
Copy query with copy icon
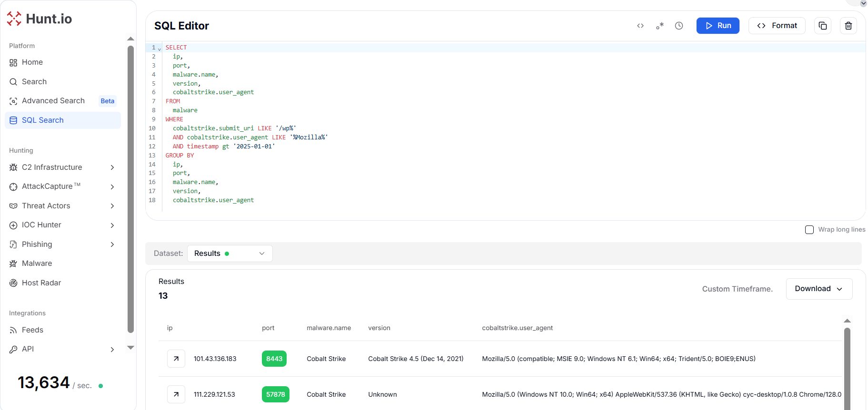(823, 26)
